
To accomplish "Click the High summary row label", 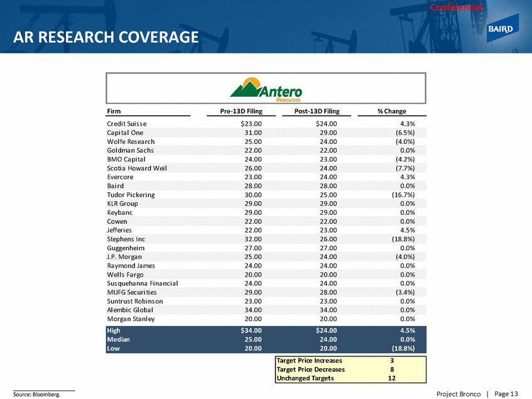I will 114,331.
